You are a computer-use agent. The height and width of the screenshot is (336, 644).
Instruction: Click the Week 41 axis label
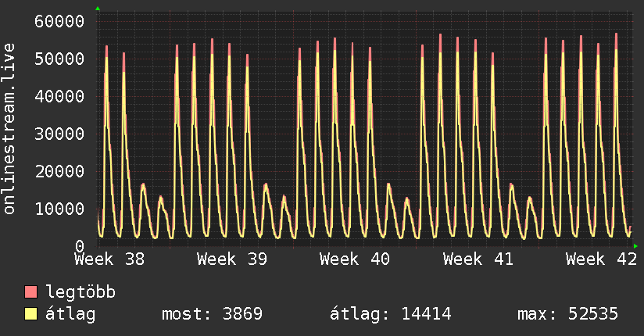click(x=478, y=259)
